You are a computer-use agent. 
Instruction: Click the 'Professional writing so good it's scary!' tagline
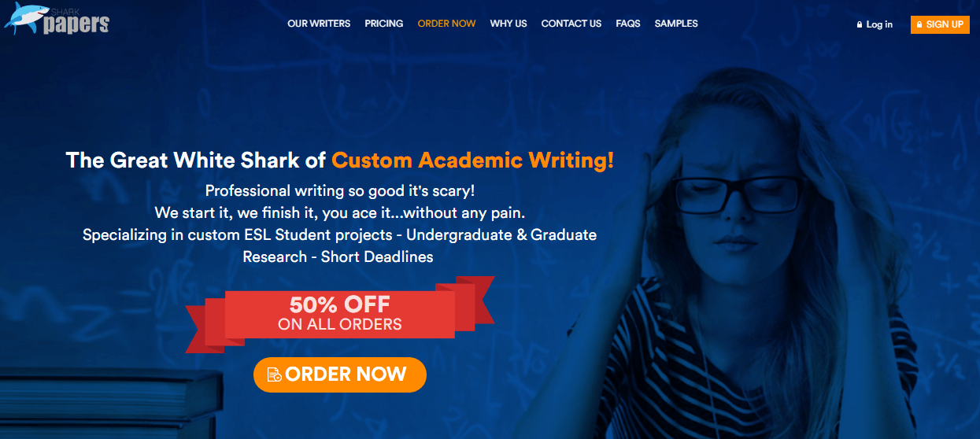339,191
